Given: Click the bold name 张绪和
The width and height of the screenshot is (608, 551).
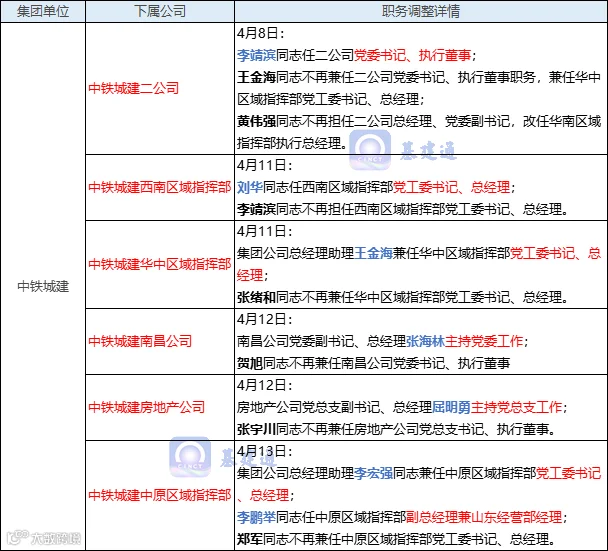Looking at the screenshot, I should 256,297.
